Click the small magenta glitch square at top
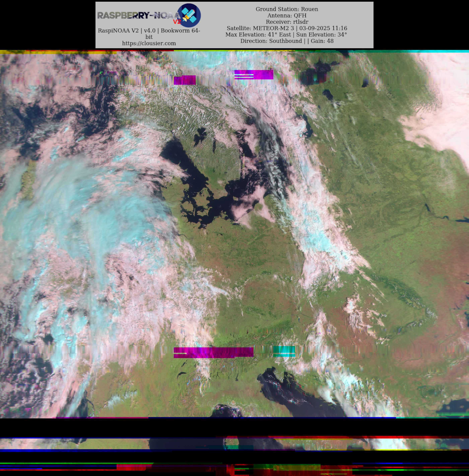This screenshot has height=476, width=469. (184, 80)
